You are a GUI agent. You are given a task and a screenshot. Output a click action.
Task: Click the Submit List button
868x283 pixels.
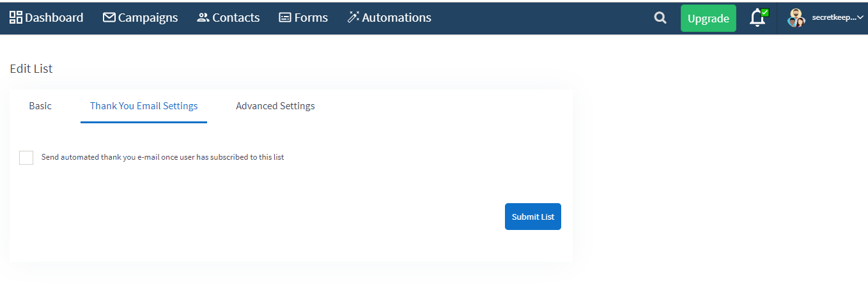click(533, 217)
